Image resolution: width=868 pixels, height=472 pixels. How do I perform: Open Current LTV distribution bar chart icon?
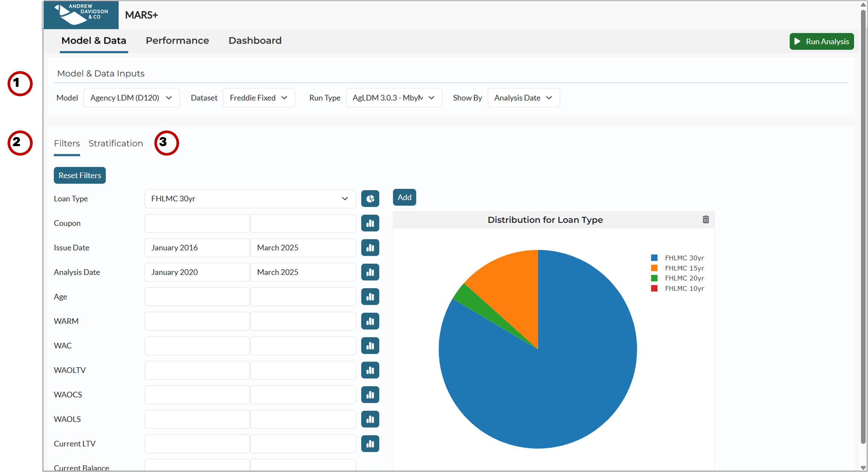tap(370, 444)
